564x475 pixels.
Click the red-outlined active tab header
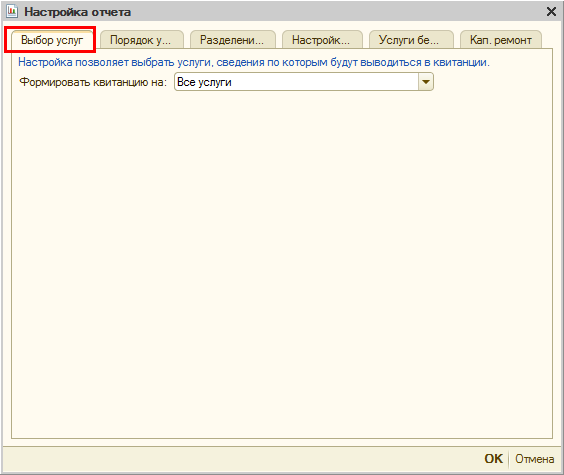(50, 39)
